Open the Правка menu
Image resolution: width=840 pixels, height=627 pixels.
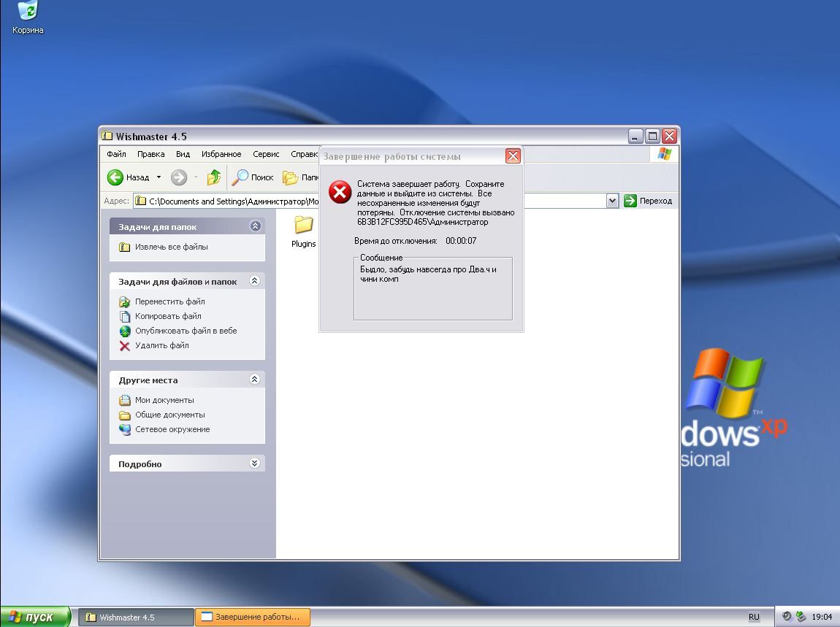(150, 154)
